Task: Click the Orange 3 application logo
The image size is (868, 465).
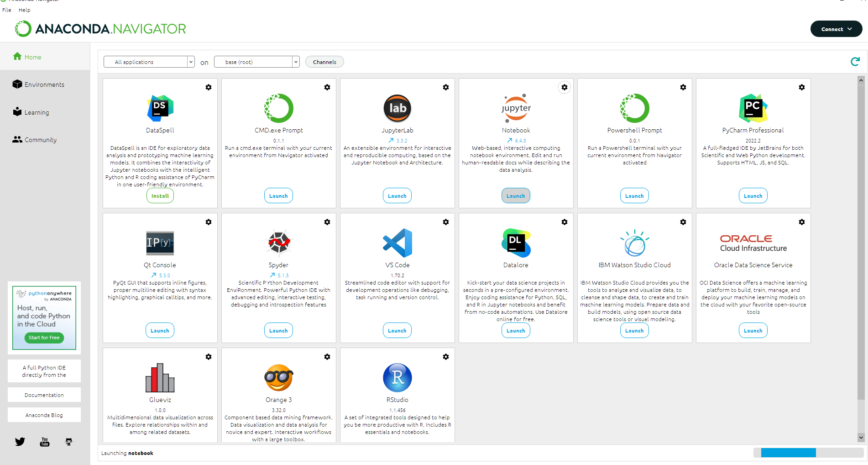Action: (x=279, y=378)
